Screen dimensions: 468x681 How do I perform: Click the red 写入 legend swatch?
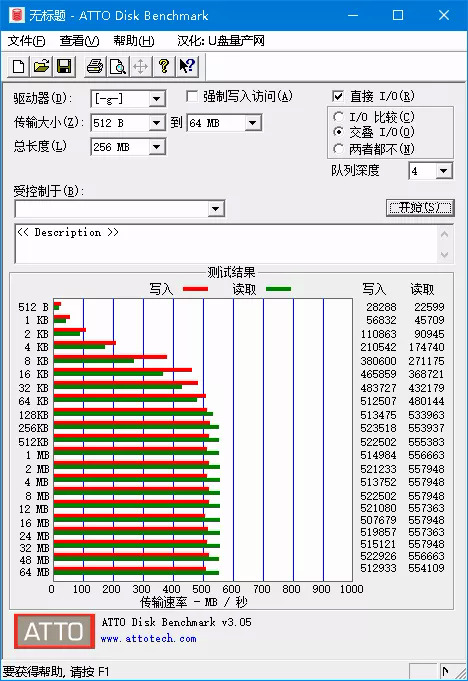(x=195, y=289)
